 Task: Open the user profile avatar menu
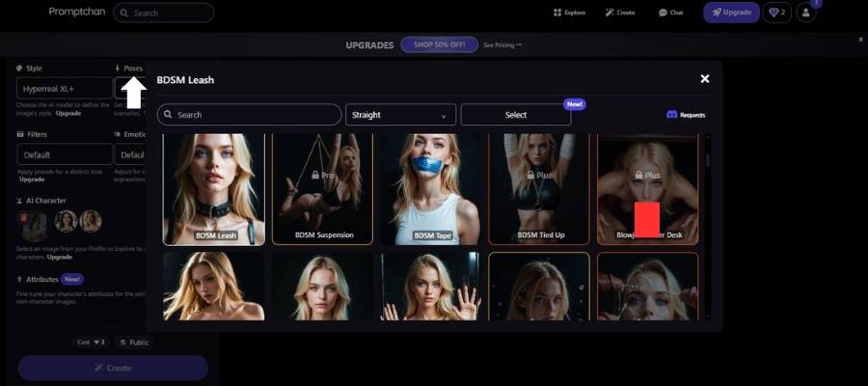click(x=806, y=14)
